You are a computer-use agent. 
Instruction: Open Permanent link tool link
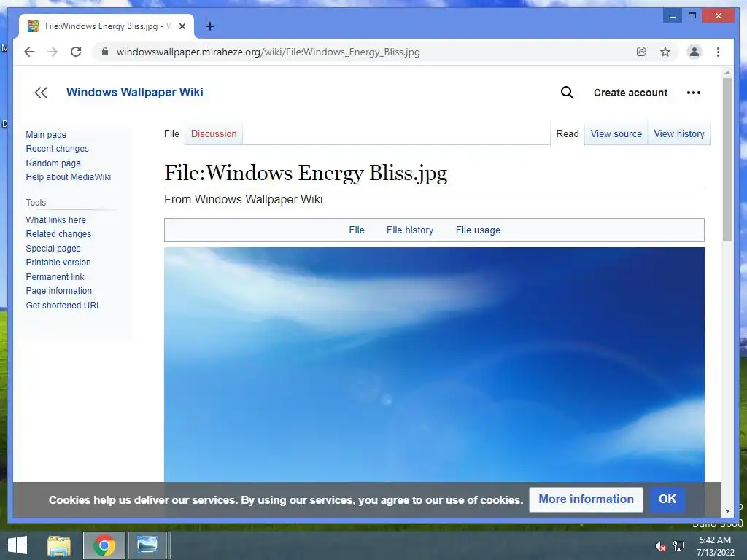point(55,276)
